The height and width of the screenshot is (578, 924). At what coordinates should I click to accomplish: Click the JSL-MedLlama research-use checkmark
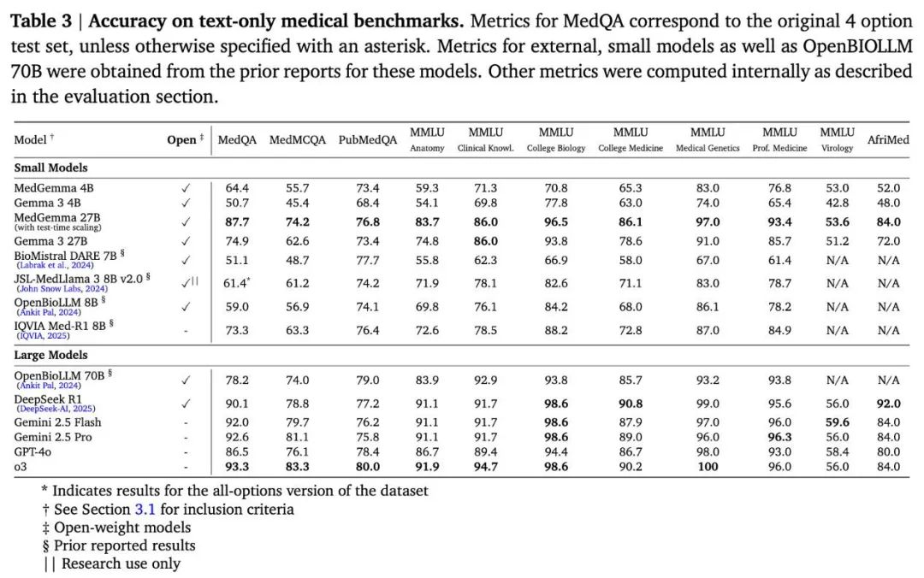click(x=189, y=283)
